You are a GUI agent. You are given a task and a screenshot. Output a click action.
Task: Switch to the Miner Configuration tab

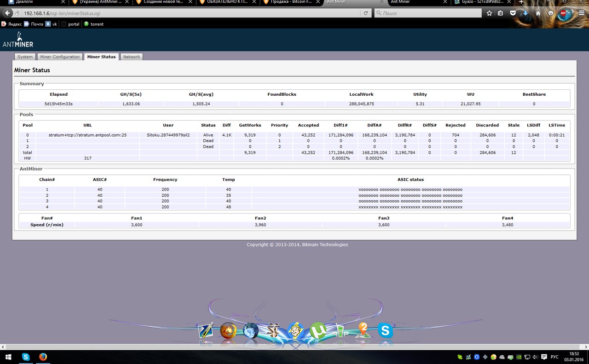(60, 57)
